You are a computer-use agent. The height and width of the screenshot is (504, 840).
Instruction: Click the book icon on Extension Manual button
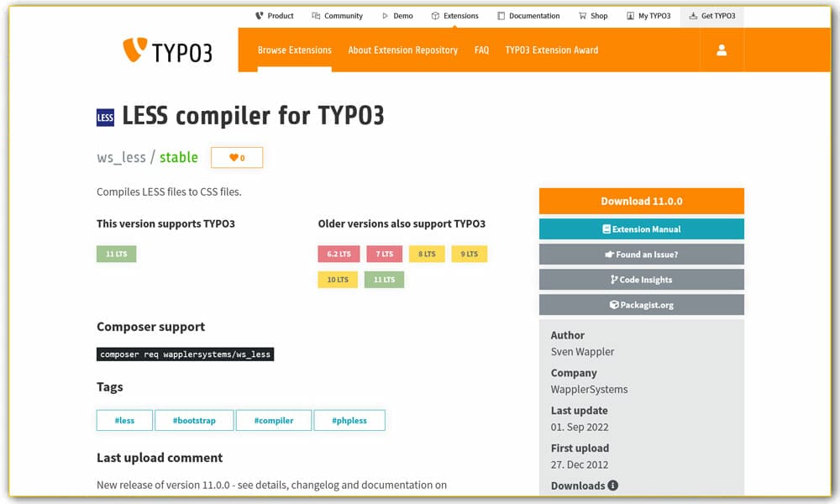point(606,228)
